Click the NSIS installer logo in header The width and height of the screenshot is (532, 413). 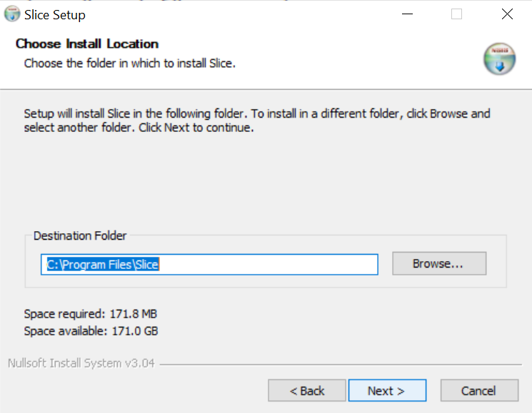point(499,59)
